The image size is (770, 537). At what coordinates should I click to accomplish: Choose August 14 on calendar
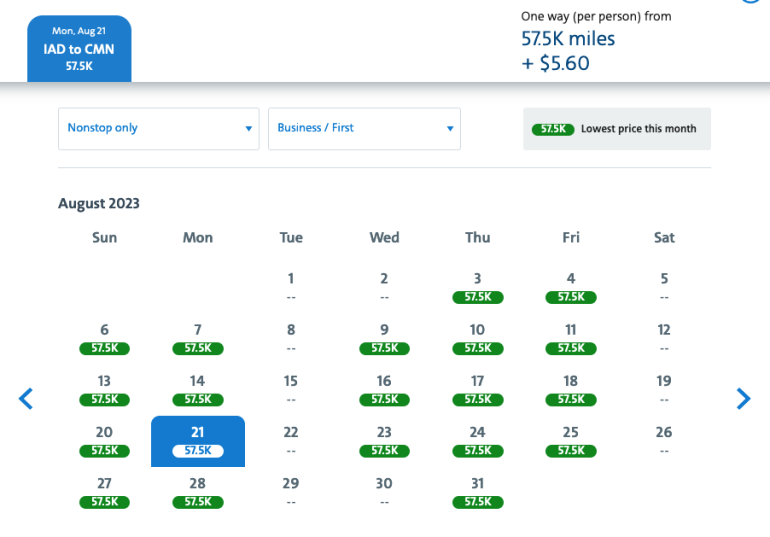tap(197, 389)
